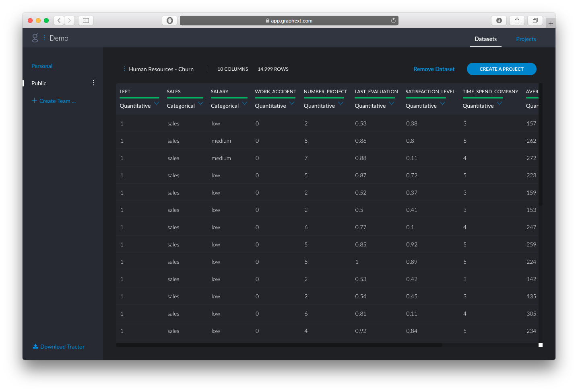Click the Remove Dataset link
The image size is (578, 392).
(434, 69)
